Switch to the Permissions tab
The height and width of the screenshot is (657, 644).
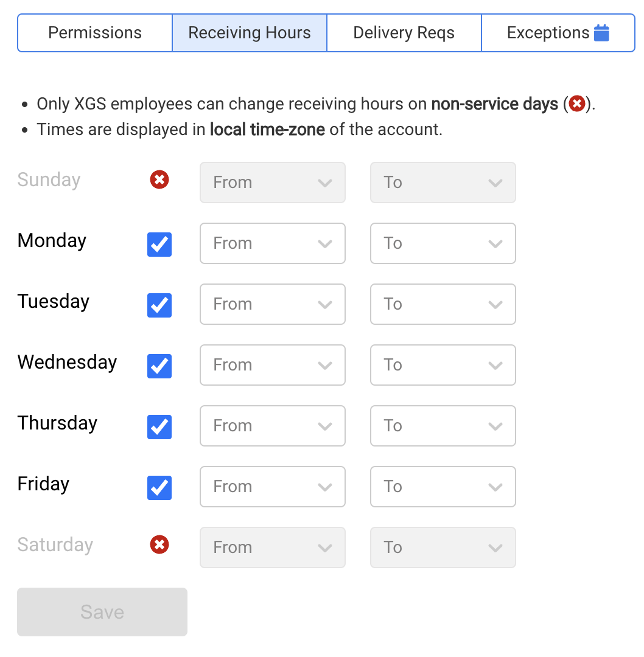95,33
